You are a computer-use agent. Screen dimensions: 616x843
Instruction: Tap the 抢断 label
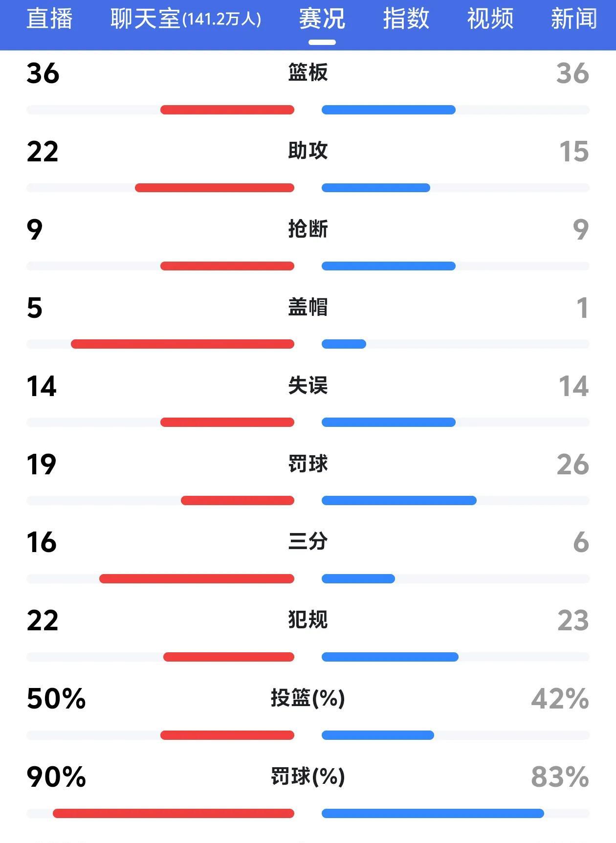308,229
